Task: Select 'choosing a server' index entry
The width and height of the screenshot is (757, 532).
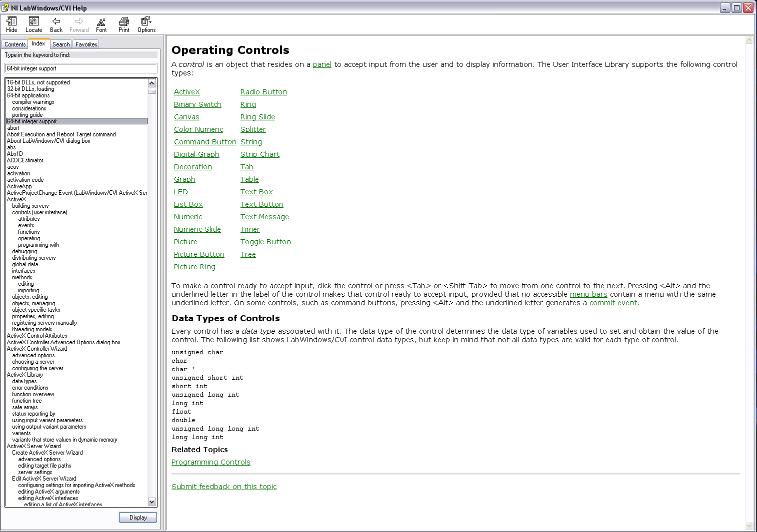Action: coord(33,362)
